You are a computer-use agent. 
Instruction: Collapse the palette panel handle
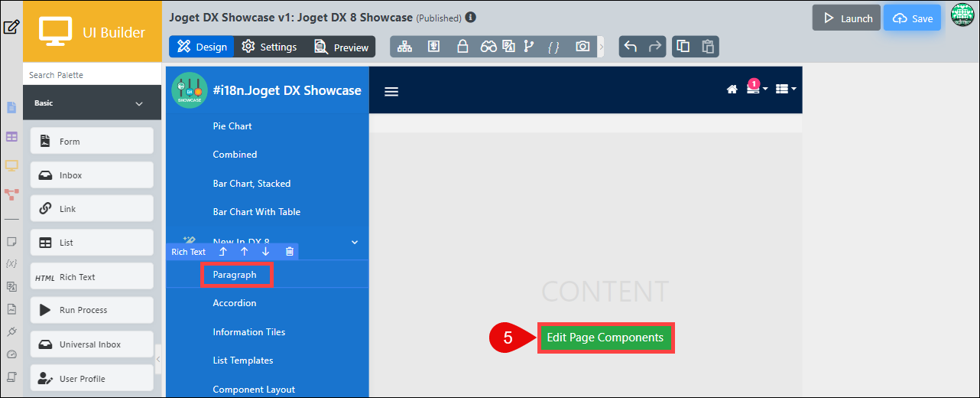pyautogui.click(x=157, y=359)
